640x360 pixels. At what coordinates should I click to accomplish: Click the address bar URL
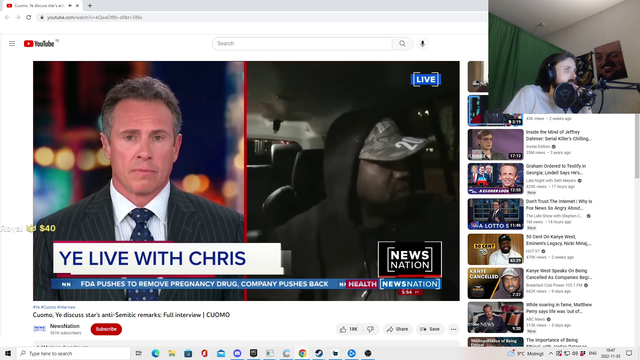click(x=95, y=18)
